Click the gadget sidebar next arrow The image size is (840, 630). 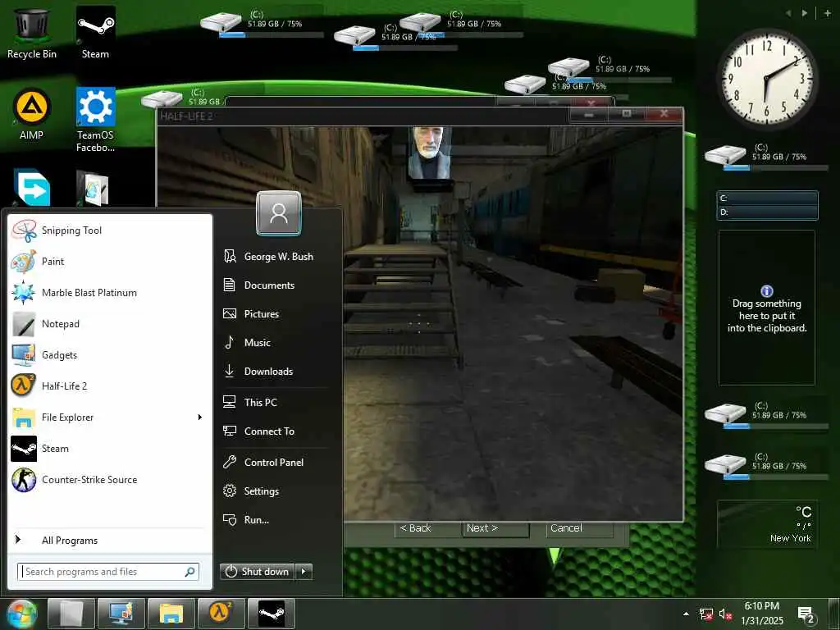(x=804, y=13)
